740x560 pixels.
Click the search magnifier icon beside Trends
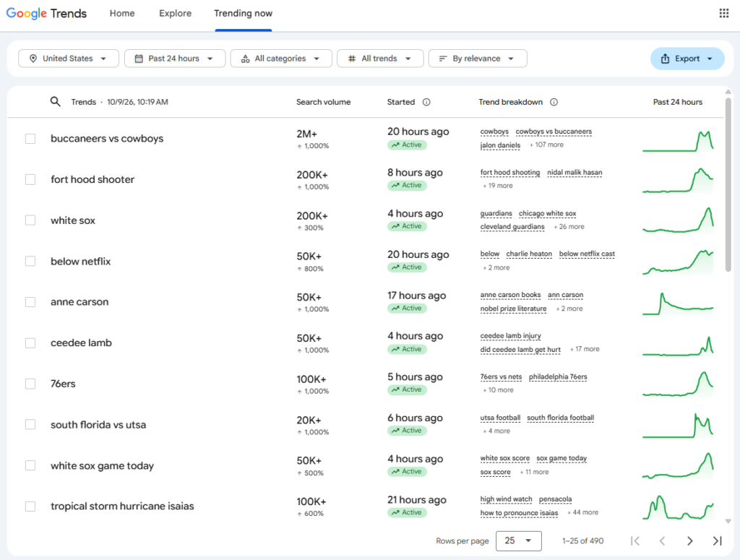(x=55, y=102)
